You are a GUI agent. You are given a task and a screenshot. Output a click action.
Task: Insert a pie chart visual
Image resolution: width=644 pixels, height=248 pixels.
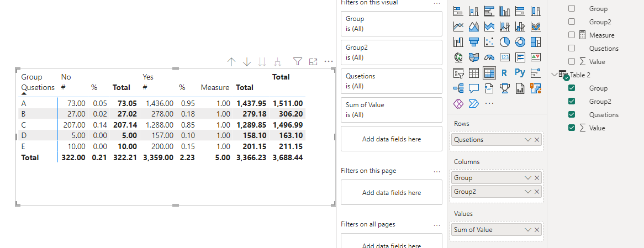coord(504,42)
